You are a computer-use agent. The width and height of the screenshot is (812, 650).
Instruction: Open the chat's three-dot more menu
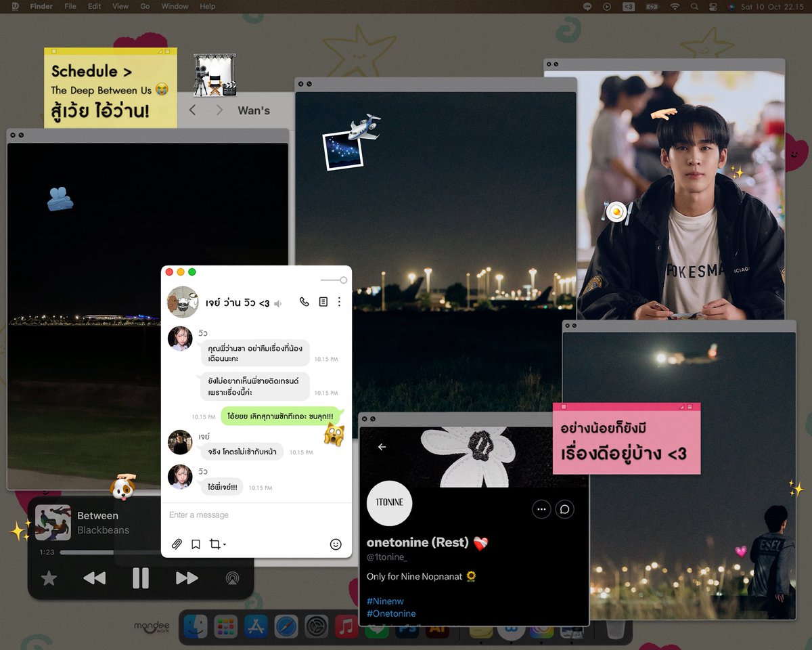(340, 302)
